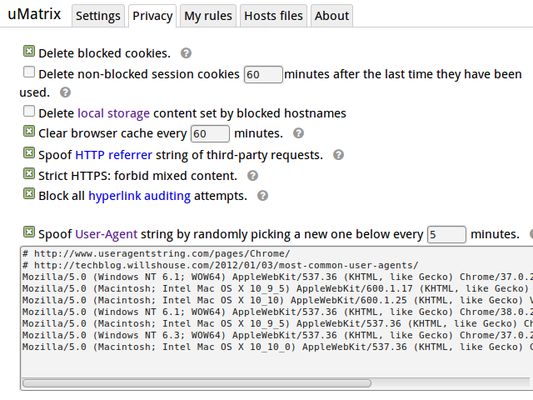
Task: Enable Delete local storage content checkbox
Action: pyautogui.click(x=29, y=111)
